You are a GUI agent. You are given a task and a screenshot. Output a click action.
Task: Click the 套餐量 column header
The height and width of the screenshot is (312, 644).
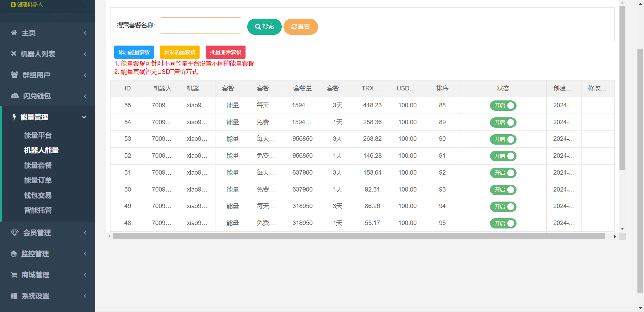(302, 88)
